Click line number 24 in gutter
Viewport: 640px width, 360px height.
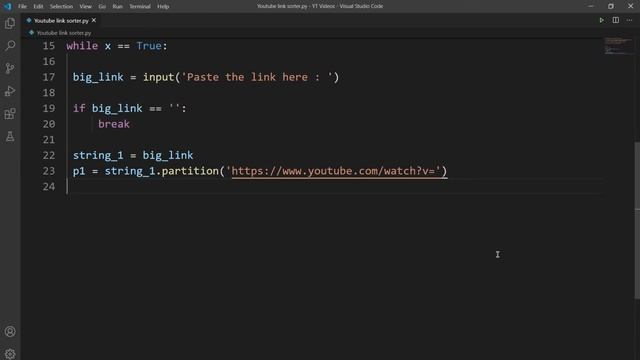tap(49, 187)
